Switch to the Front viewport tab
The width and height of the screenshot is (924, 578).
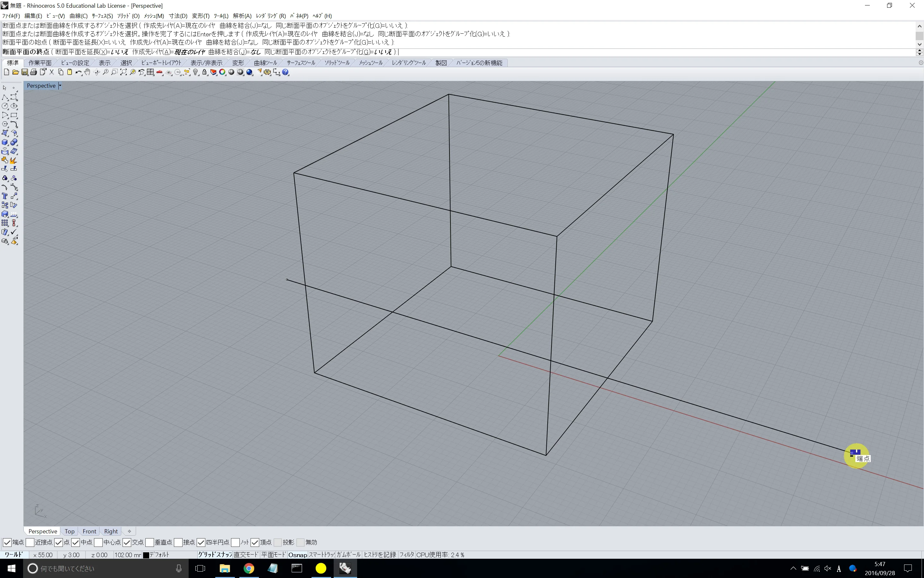89,531
